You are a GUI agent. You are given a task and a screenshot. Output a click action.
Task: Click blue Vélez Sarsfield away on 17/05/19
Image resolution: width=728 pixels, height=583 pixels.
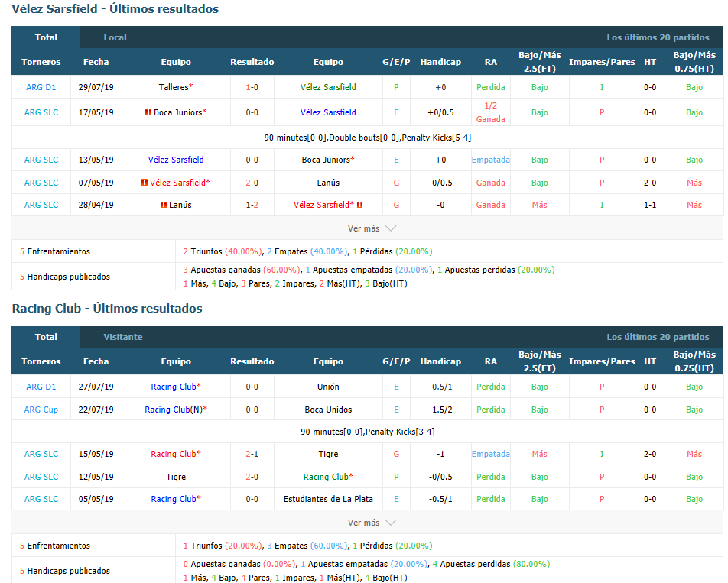pyautogui.click(x=328, y=112)
